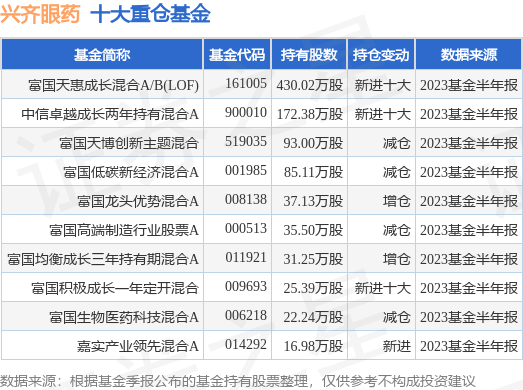Click fund name 富国龙头优势混合A
Image resolution: width=523 pixels, height=390 pixels.
[x=138, y=201]
